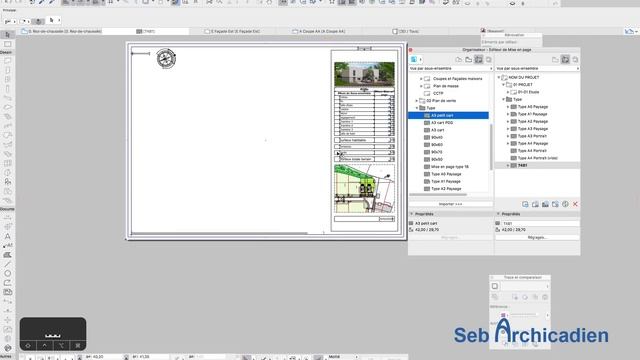Select 'A3 cart PDG' master layout
Image resolution: width=640 pixels, height=360 pixels.
click(x=442, y=122)
